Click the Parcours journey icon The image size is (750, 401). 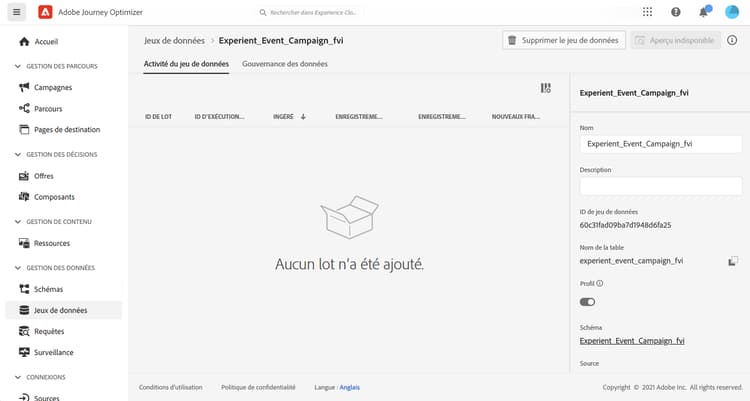coord(24,109)
